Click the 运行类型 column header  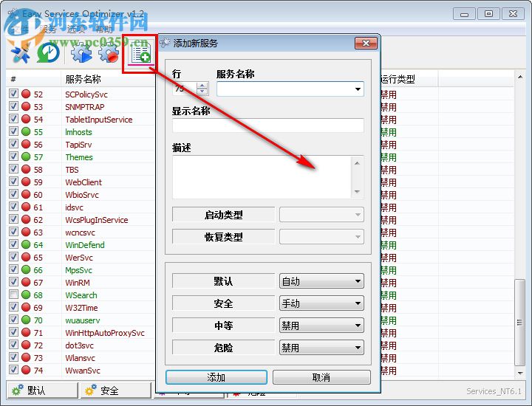tap(398, 79)
